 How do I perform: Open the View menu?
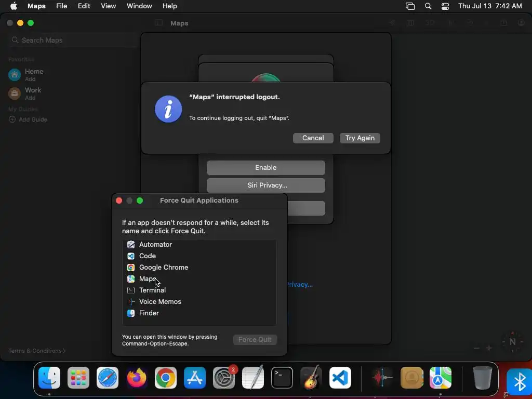108,6
